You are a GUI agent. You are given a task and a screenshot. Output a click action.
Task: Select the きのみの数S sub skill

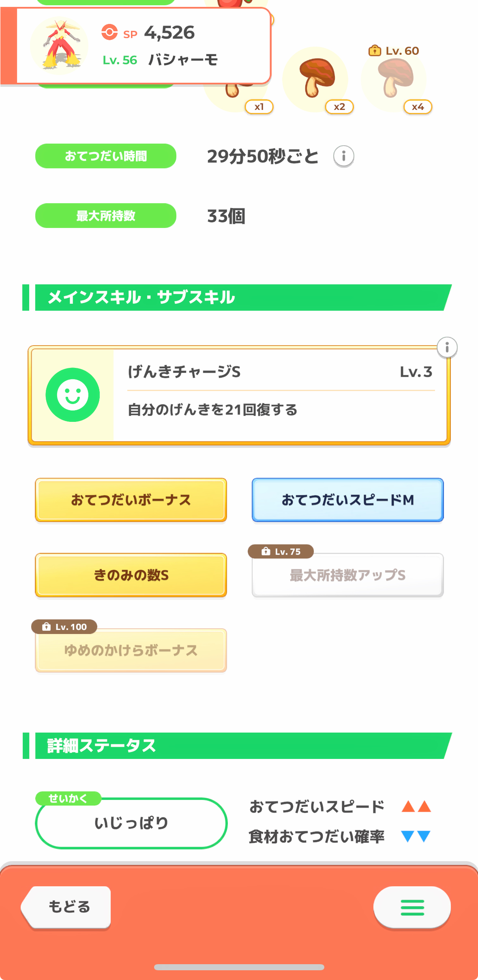coord(131,575)
